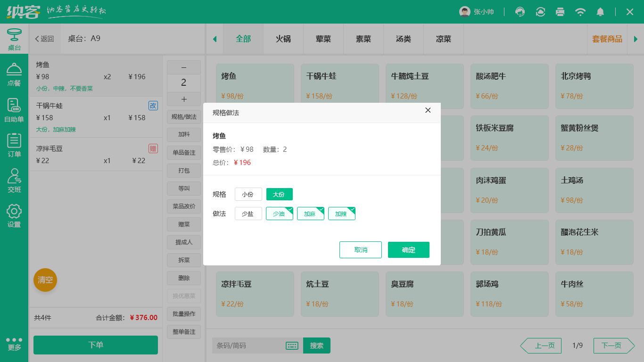The image size is (644, 362).
Task: Open the on-screen keyboard icon in search bar
Action: (292, 346)
